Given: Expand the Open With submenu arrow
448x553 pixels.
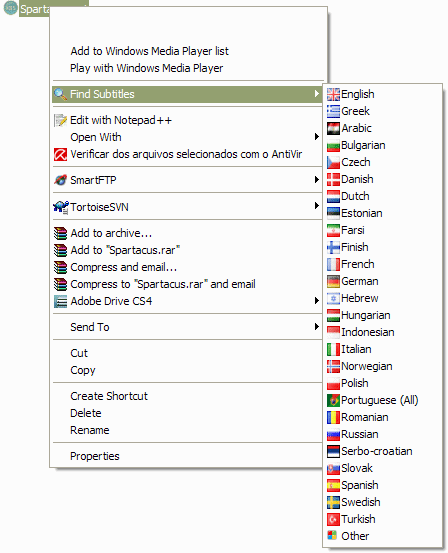Looking at the screenshot, I should (317, 137).
